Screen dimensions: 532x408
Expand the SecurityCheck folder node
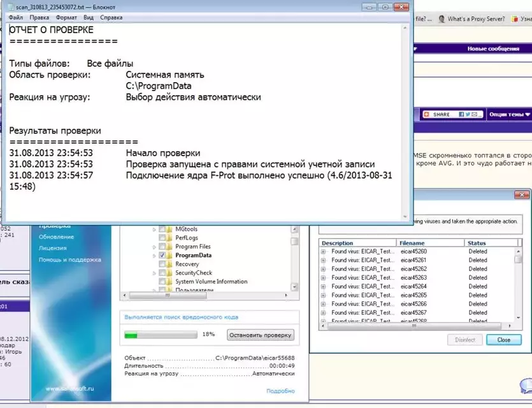click(x=154, y=273)
